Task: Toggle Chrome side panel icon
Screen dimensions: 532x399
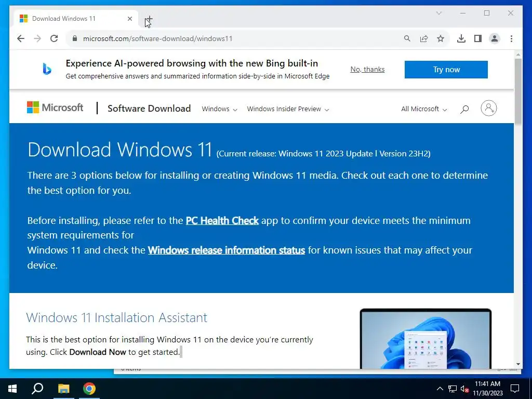Action: click(478, 38)
